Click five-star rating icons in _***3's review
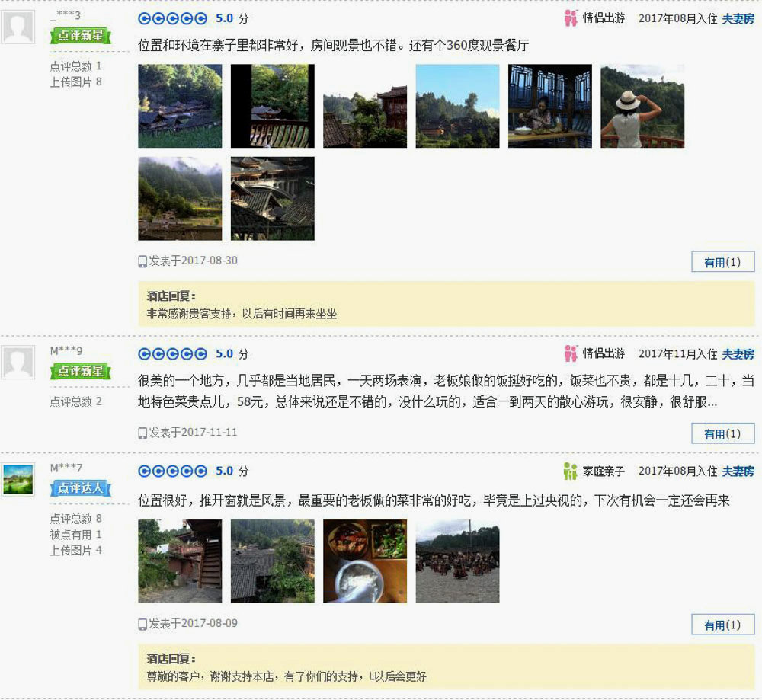Viewport: 762px width, 700px height. pos(172,18)
